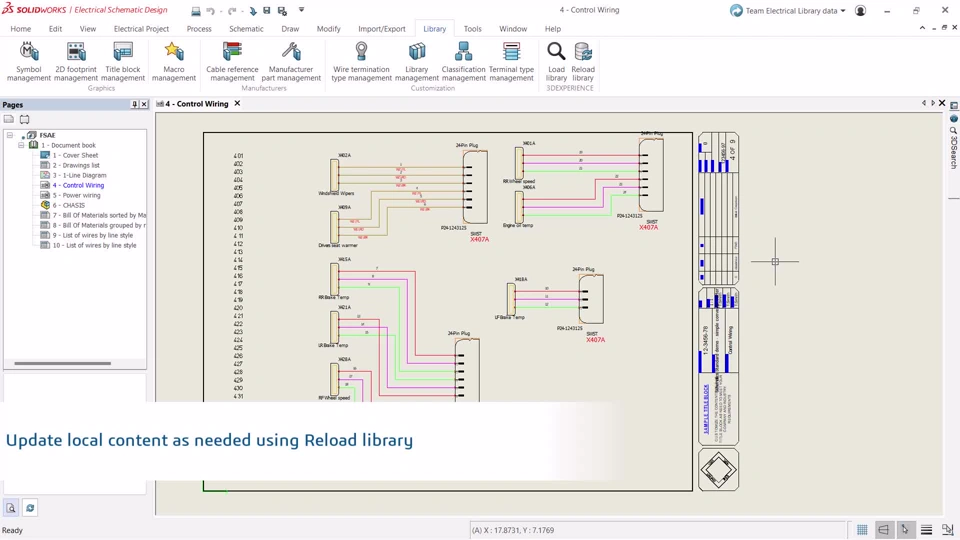This screenshot has height=540, width=960.
Task: Go to next document tab arrow
Action: click(x=933, y=103)
